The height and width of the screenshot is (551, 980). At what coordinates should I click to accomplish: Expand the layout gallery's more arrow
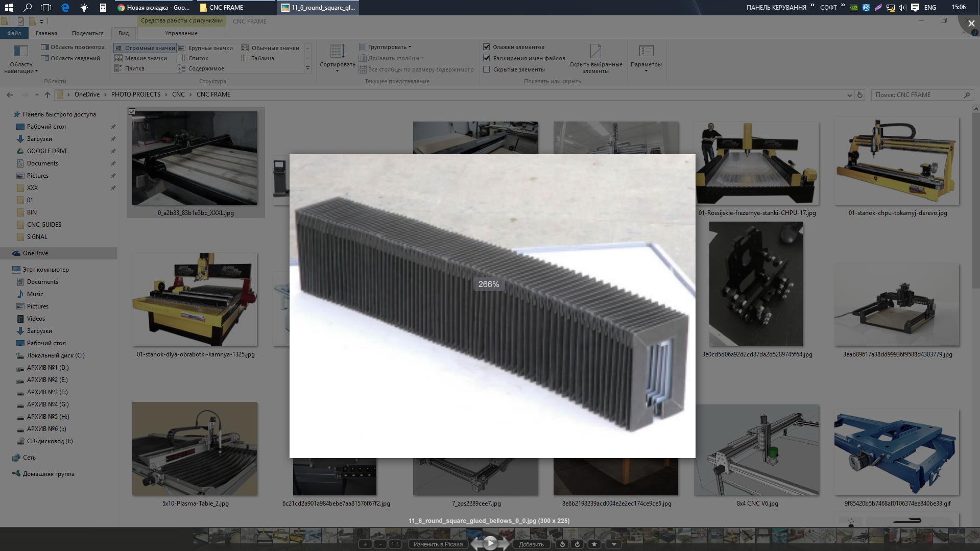307,68
